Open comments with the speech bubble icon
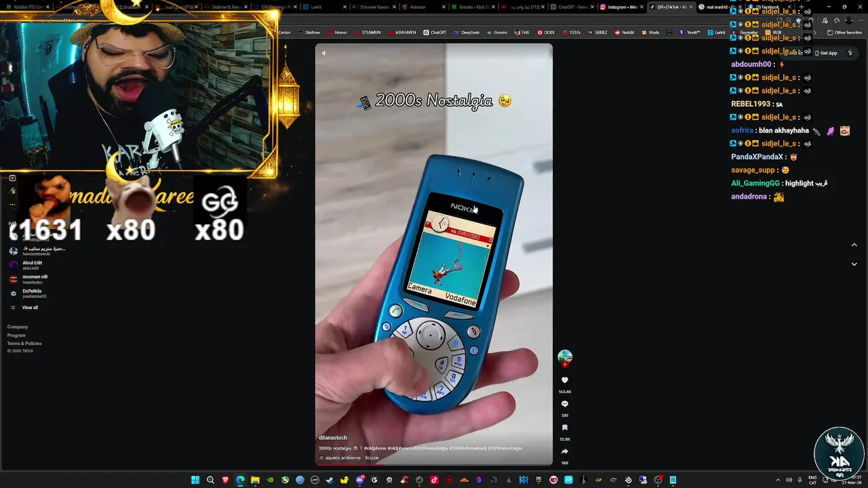 (x=565, y=404)
